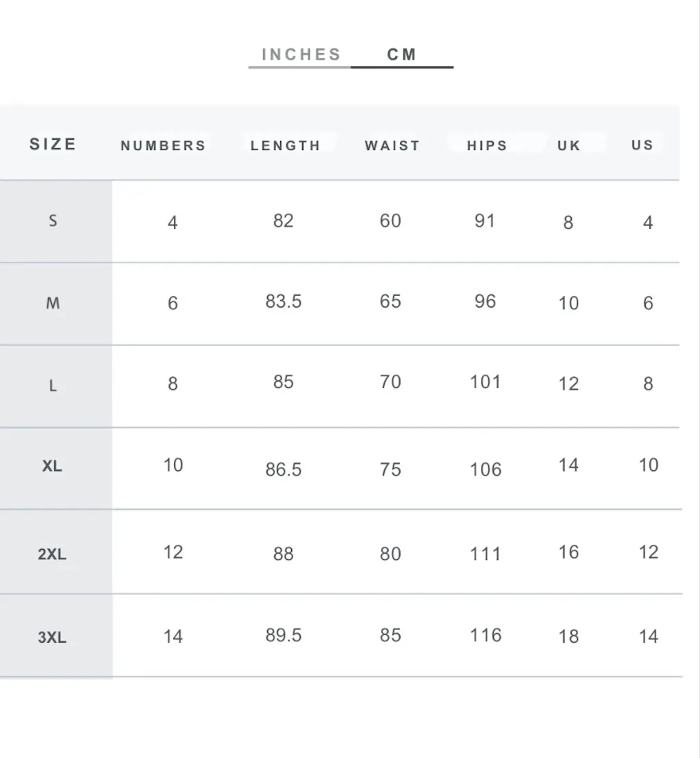This screenshot has width=700, height=758.
Task: Select the 3XL size row label
Action: click(x=52, y=637)
